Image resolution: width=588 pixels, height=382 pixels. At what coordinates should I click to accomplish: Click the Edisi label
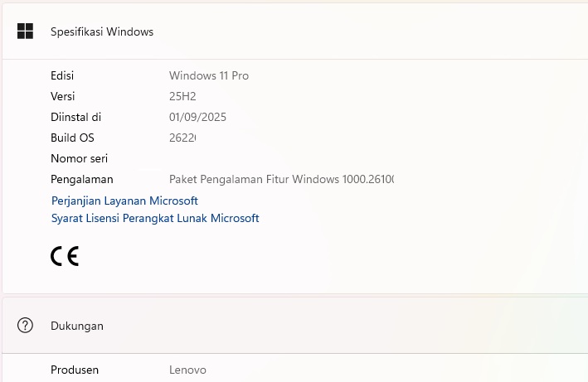coord(62,75)
